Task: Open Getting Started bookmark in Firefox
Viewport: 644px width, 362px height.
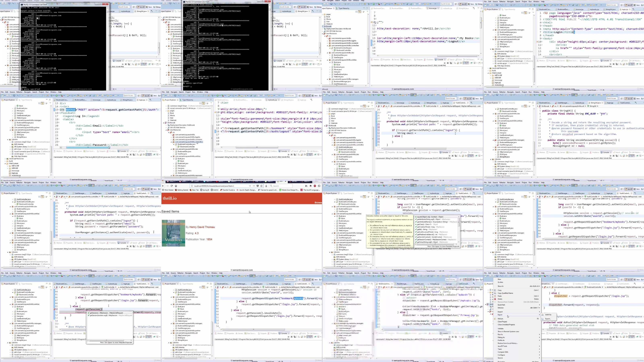Action: click(182, 190)
